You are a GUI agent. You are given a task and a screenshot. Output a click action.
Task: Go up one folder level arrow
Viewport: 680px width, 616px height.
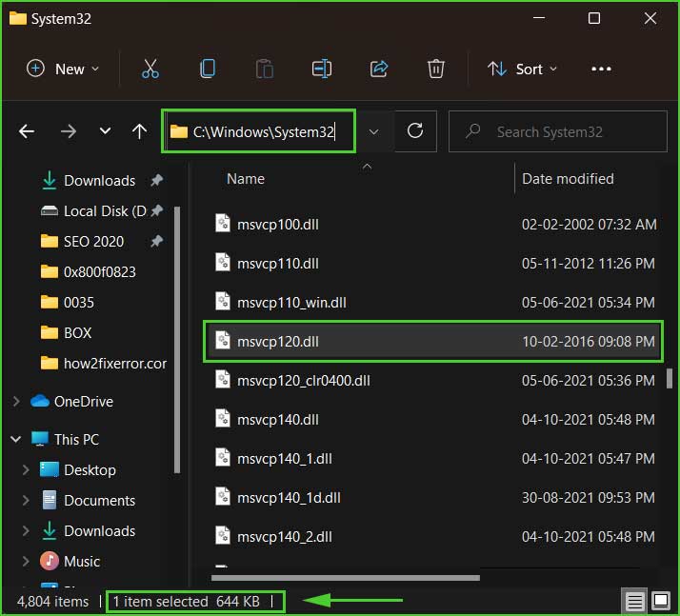pyautogui.click(x=139, y=131)
